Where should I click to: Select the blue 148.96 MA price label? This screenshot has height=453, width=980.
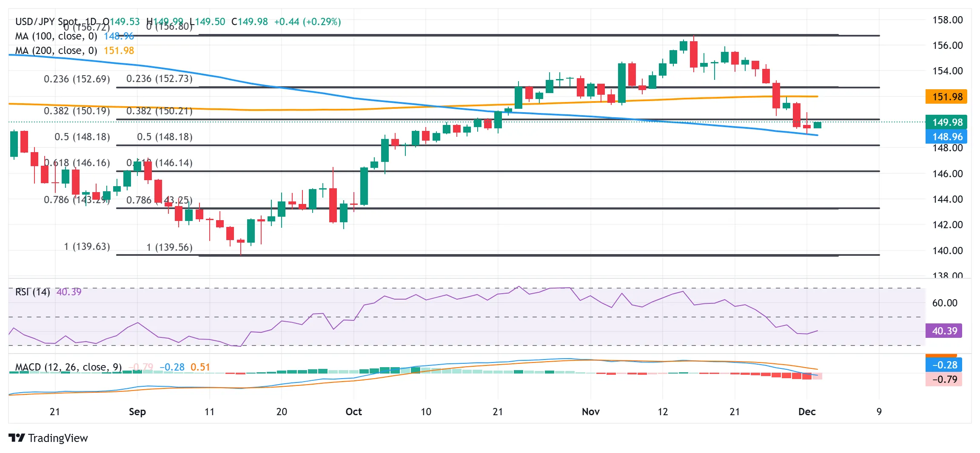946,137
